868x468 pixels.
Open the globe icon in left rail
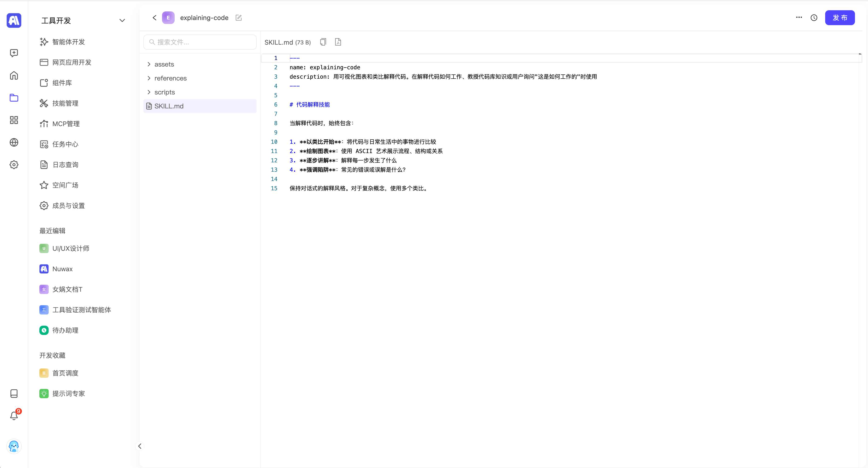[14, 142]
